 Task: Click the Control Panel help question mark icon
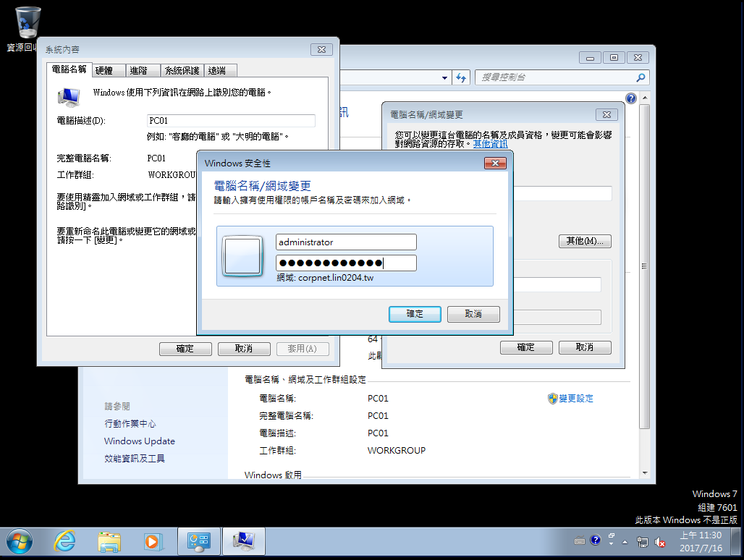pyautogui.click(x=630, y=98)
